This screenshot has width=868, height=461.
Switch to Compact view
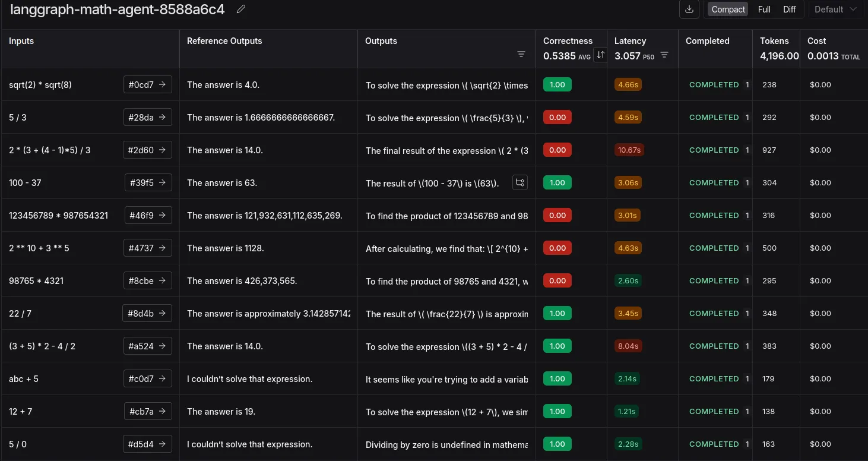click(x=728, y=10)
